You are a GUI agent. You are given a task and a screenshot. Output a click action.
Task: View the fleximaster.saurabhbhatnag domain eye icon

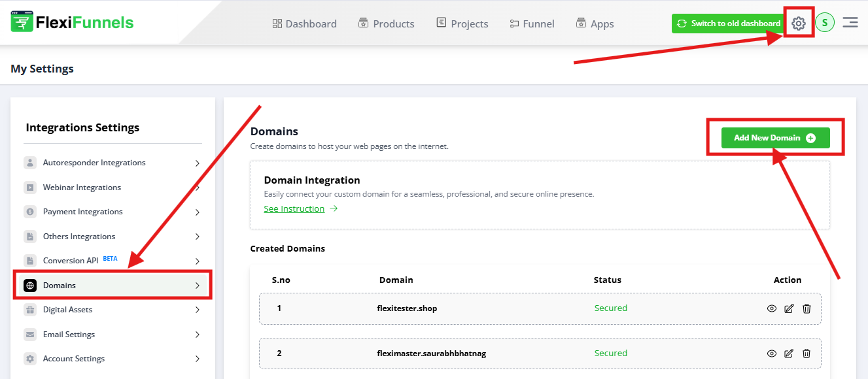[x=772, y=354]
